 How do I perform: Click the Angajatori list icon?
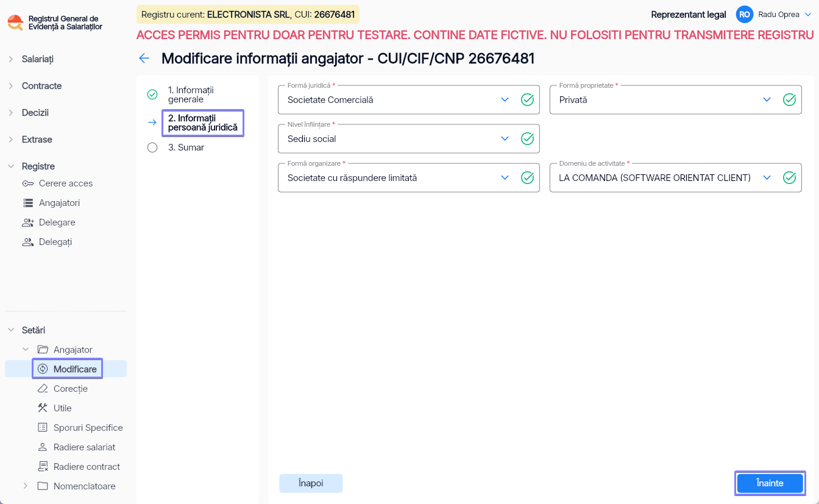point(28,203)
